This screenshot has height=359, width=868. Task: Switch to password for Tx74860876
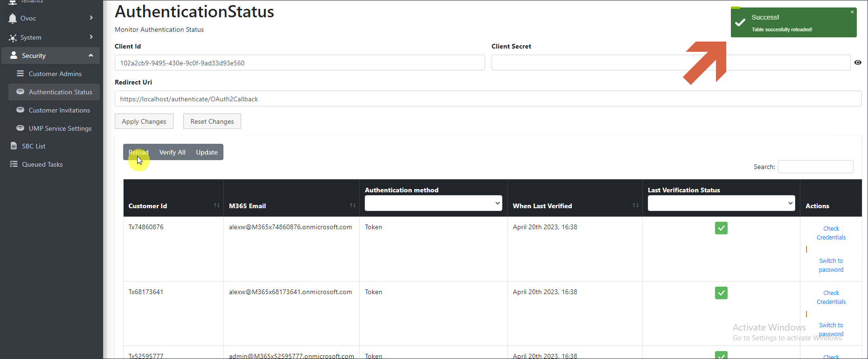pos(831,265)
